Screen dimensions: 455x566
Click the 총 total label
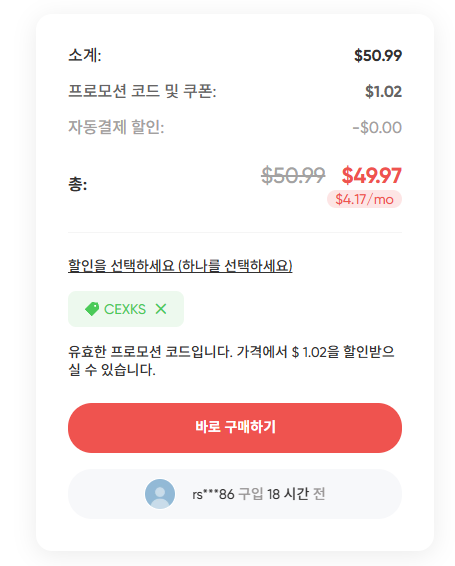pos(78,184)
